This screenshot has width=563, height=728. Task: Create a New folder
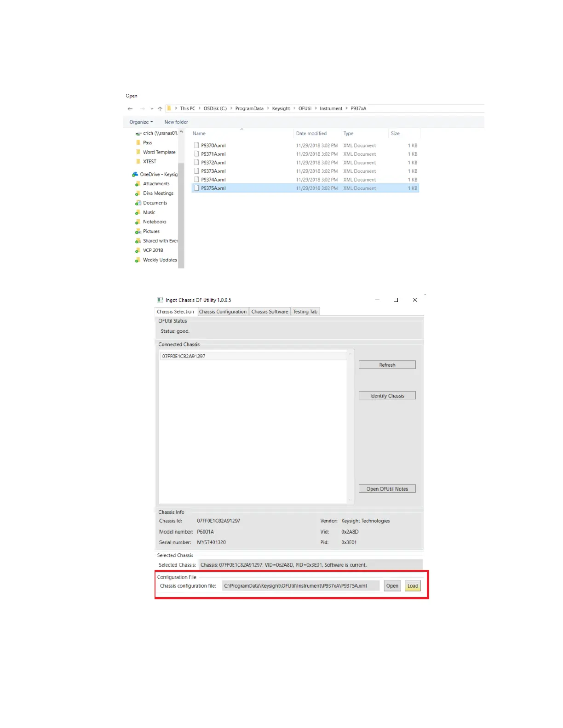pyautogui.click(x=176, y=122)
